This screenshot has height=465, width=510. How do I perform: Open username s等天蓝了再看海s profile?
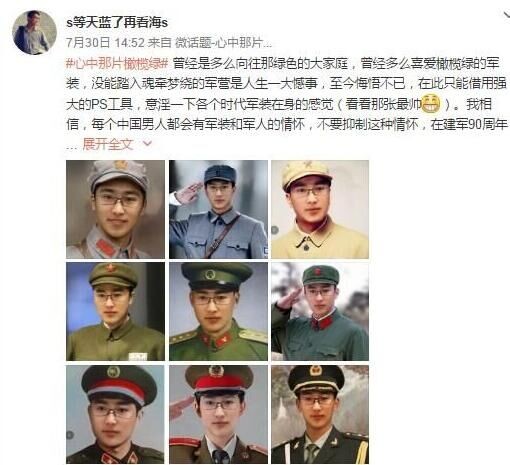[x=117, y=23]
